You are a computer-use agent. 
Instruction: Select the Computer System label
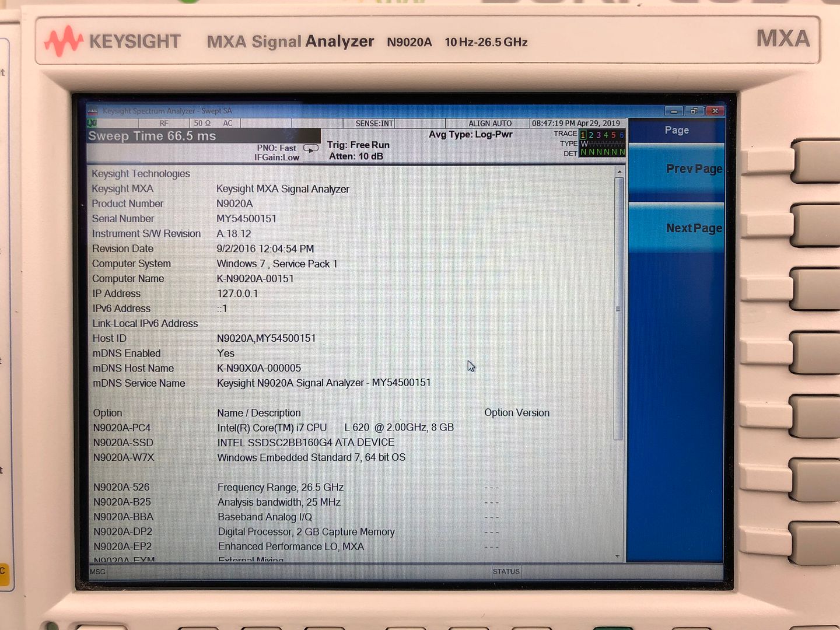[x=131, y=264]
